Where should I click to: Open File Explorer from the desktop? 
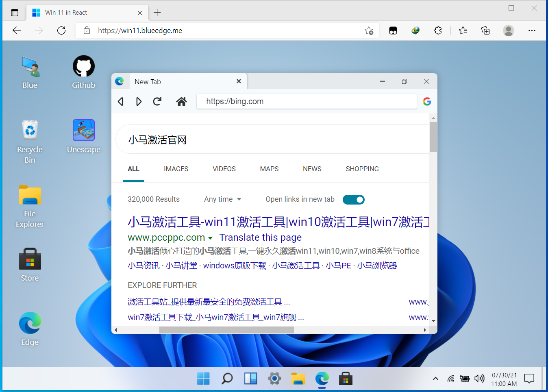(x=30, y=206)
